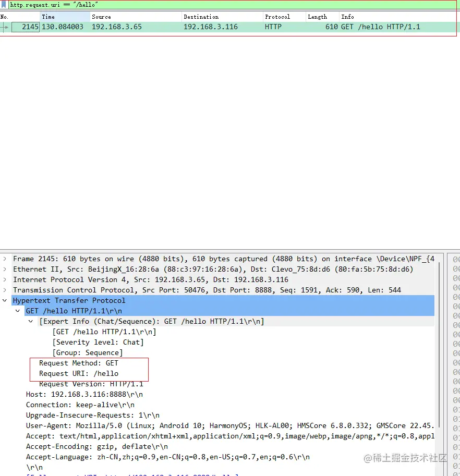
Task: Click the display filter bookmark icon
Action: (x=4, y=5)
